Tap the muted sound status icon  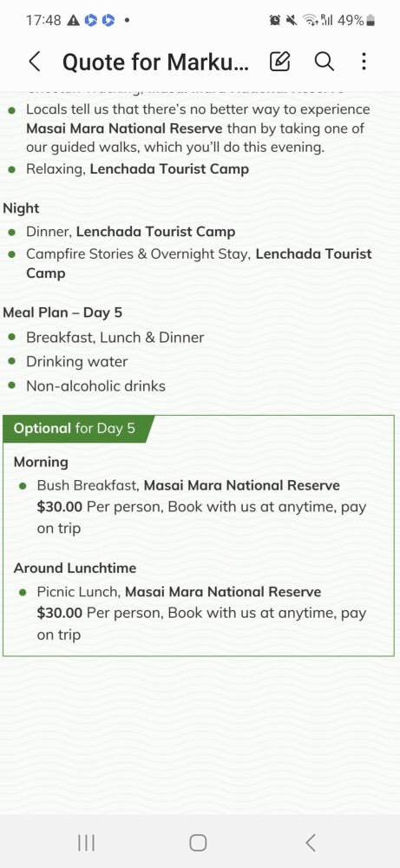292,21
